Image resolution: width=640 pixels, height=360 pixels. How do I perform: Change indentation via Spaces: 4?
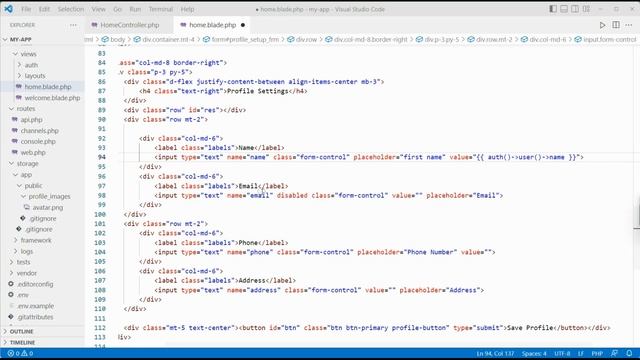pos(534,353)
